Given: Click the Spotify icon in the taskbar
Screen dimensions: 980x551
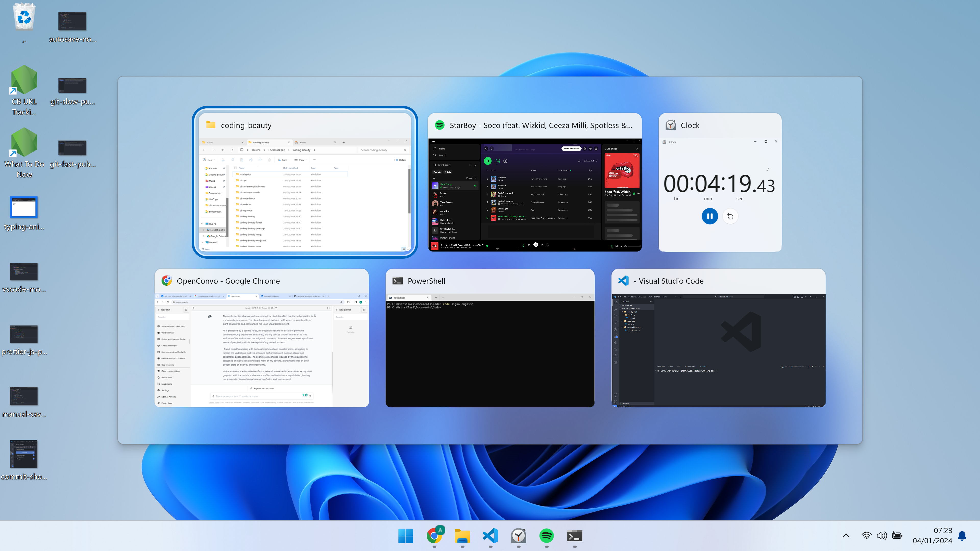Looking at the screenshot, I should click(x=547, y=536).
